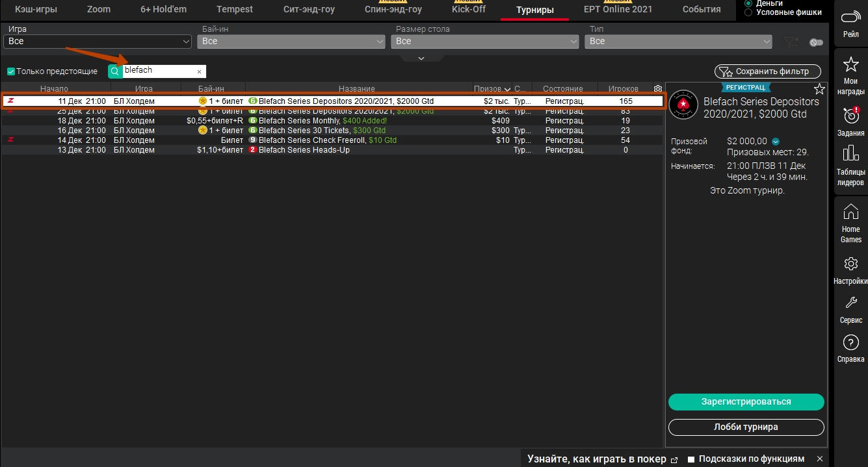Open the Тип dropdown
This screenshot has height=467, width=868.
(678, 41)
